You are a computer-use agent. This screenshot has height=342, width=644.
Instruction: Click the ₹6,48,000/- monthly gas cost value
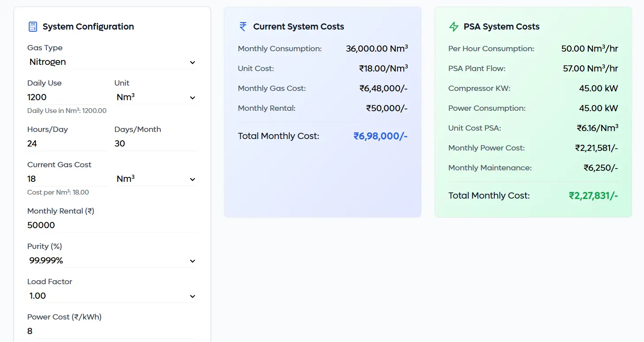coord(383,88)
